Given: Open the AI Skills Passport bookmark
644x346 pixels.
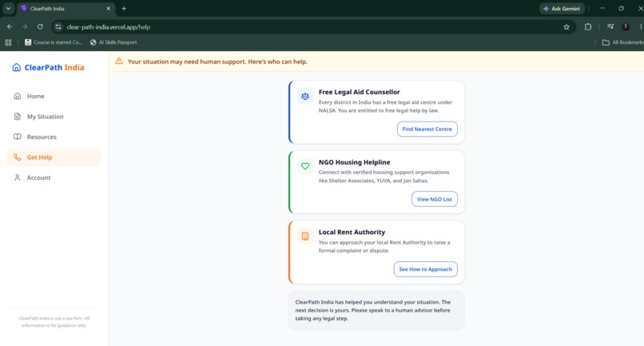Looking at the screenshot, I should (113, 42).
